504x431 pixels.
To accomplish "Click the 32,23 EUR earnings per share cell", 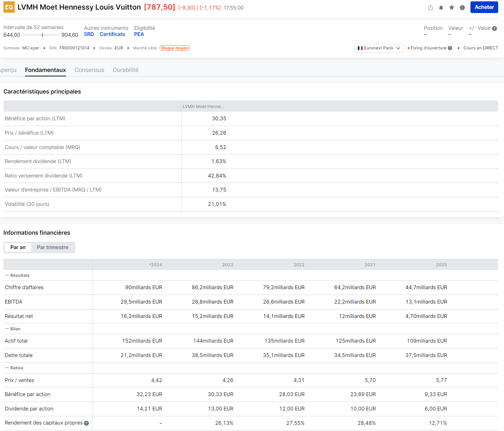I will [149, 394].
